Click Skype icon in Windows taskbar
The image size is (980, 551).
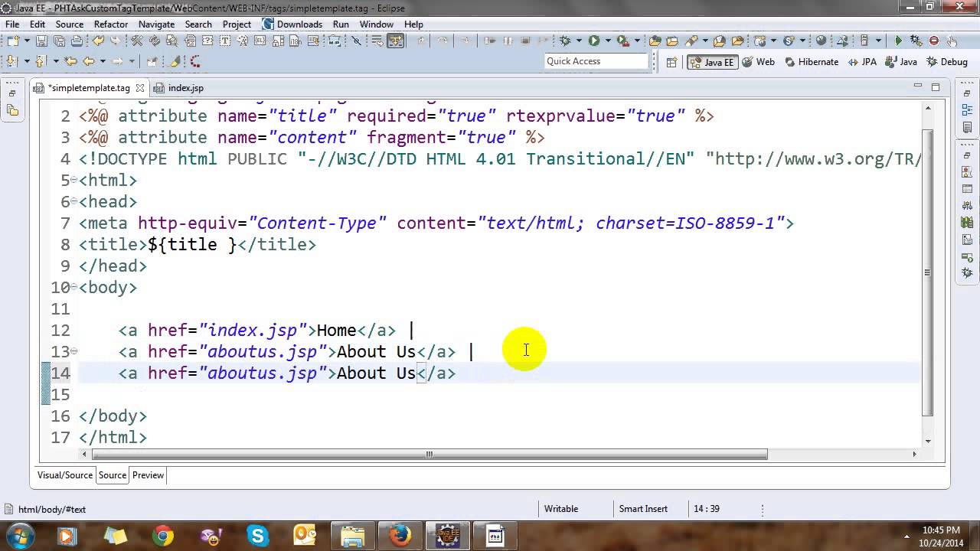(257, 536)
